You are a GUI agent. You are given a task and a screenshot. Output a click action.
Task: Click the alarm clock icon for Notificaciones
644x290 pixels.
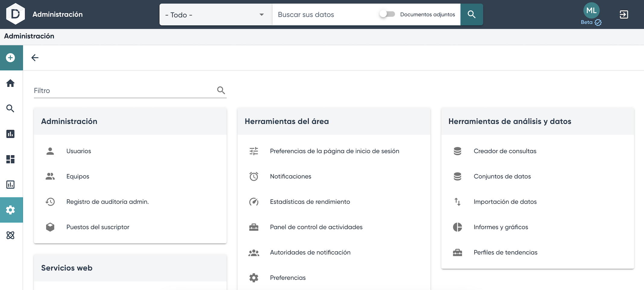(254, 176)
